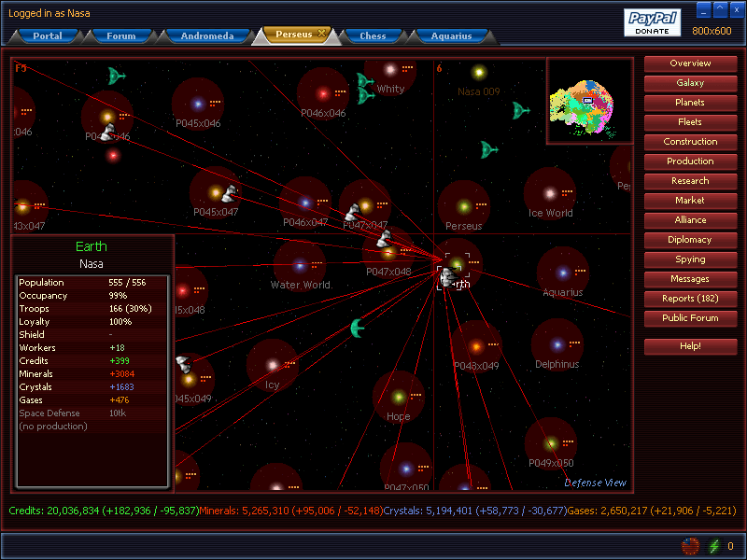Open the Production page
Viewport: 747px width, 560px height.
pos(690,161)
